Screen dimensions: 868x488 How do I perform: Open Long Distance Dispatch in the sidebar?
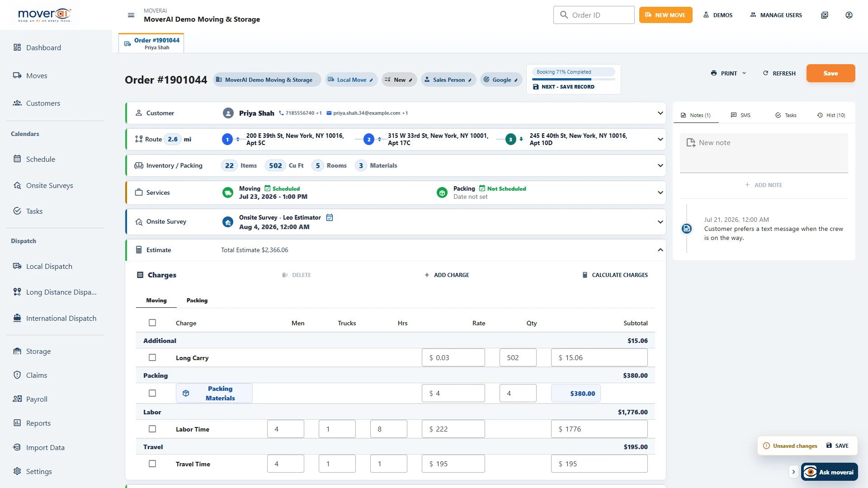(56, 292)
